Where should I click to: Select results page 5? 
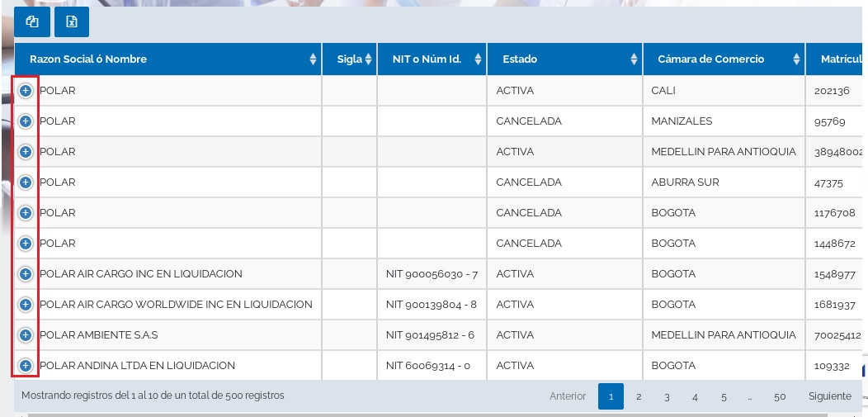[x=724, y=396]
